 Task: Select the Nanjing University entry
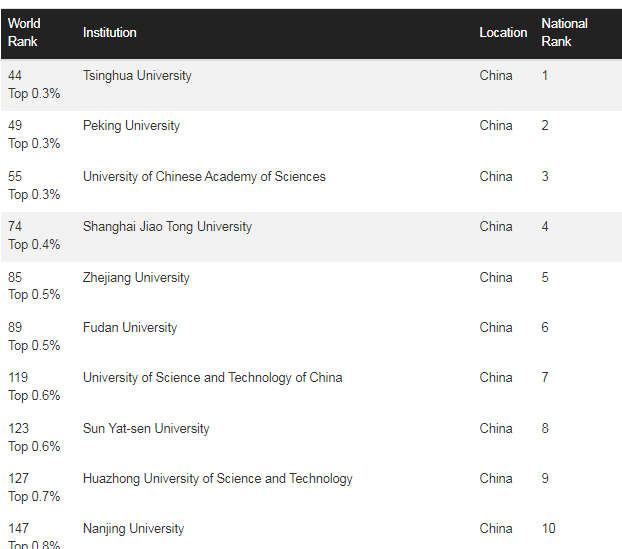133,529
